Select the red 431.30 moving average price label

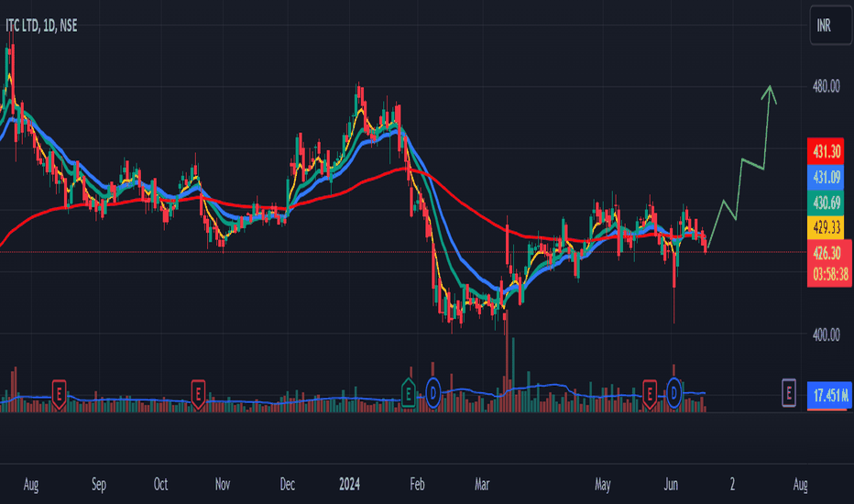[x=826, y=151]
